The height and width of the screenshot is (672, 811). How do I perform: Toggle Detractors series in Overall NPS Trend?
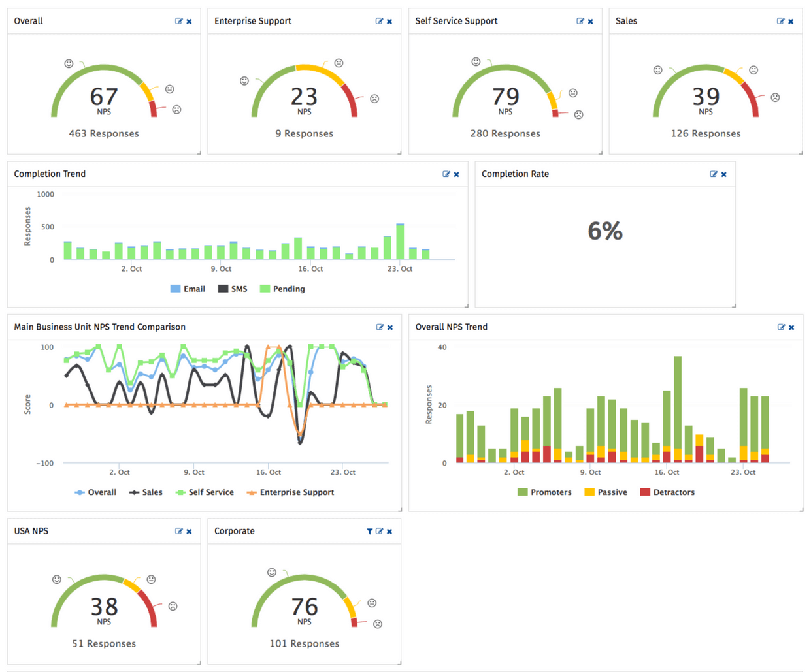(667, 492)
